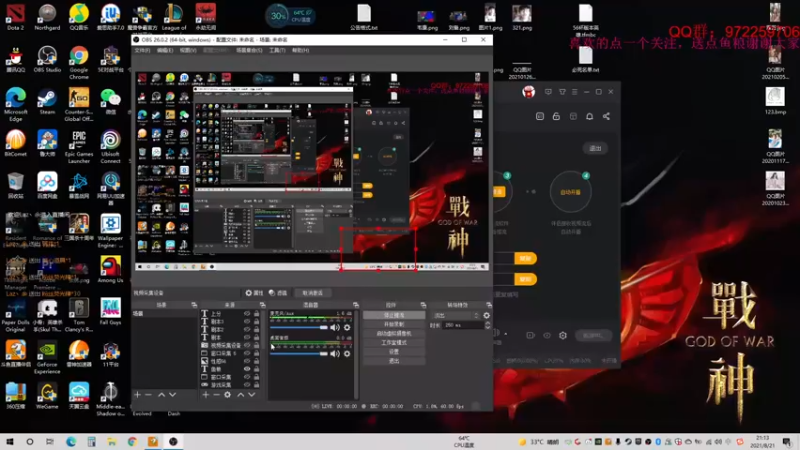The height and width of the screenshot is (450, 800).
Task: Move scene down with scenes panel arrow
Action: click(172, 395)
